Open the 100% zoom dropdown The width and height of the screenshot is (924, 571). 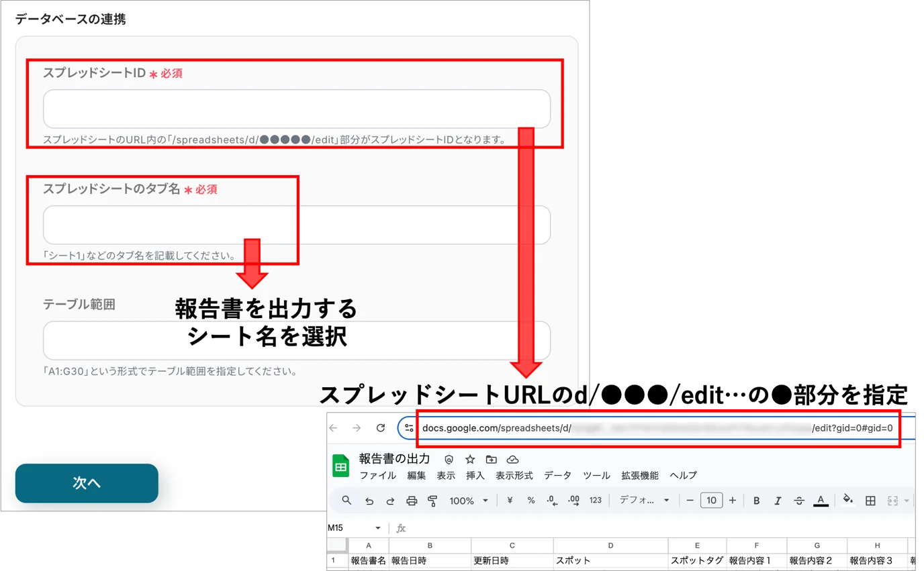(x=468, y=501)
